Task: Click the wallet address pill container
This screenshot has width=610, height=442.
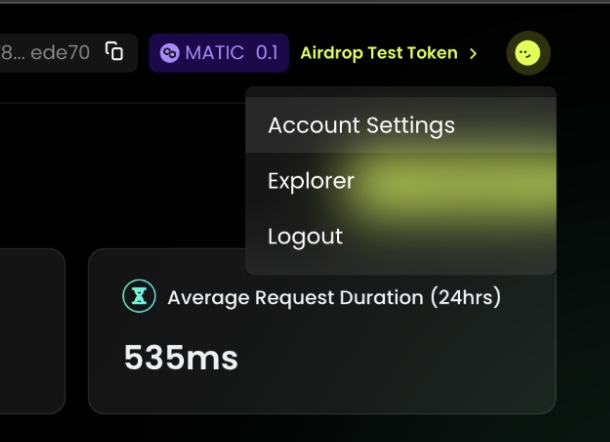Action: 69,53
